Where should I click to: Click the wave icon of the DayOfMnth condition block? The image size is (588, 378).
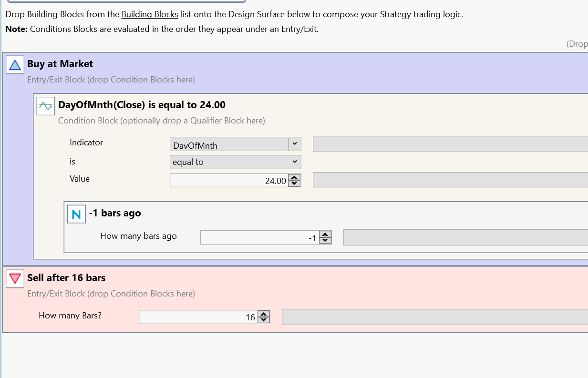coord(46,106)
